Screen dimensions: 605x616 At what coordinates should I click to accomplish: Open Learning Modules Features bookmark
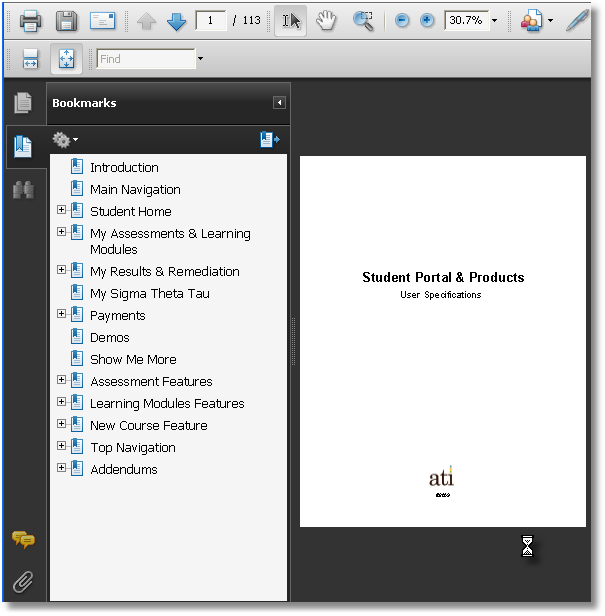(167, 404)
